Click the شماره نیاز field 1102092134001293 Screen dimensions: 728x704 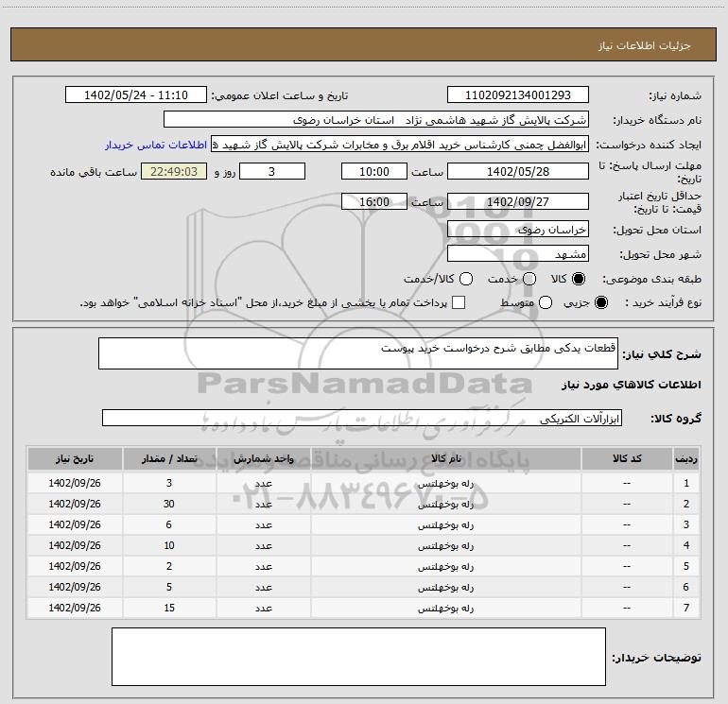point(517,95)
